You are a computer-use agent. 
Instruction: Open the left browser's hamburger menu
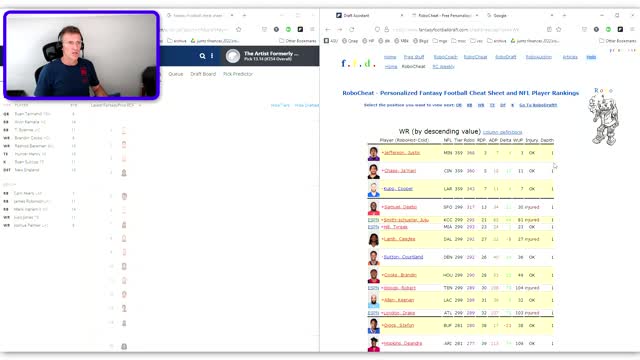pos(312,29)
